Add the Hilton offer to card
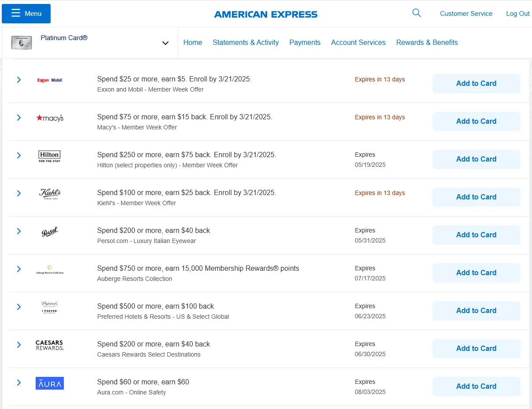The height and width of the screenshot is (409, 532). pos(476,159)
